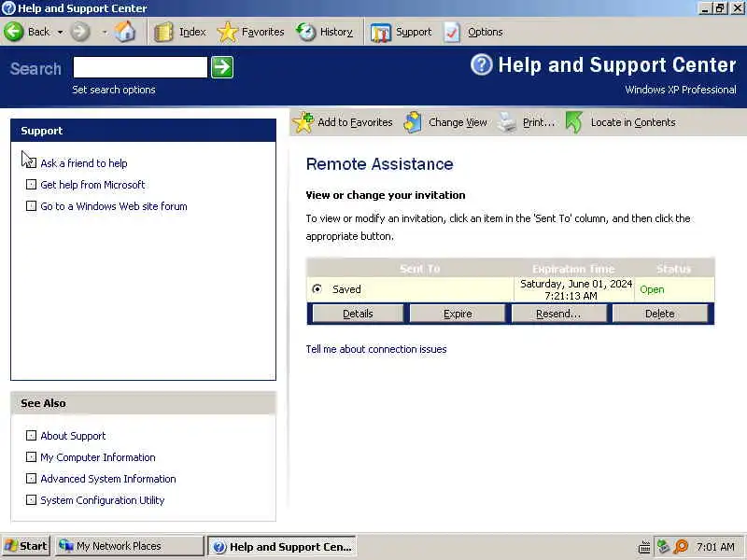Open the History clock icon
The width and height of the screenshot is (747, 560).
tap(306, 32)
